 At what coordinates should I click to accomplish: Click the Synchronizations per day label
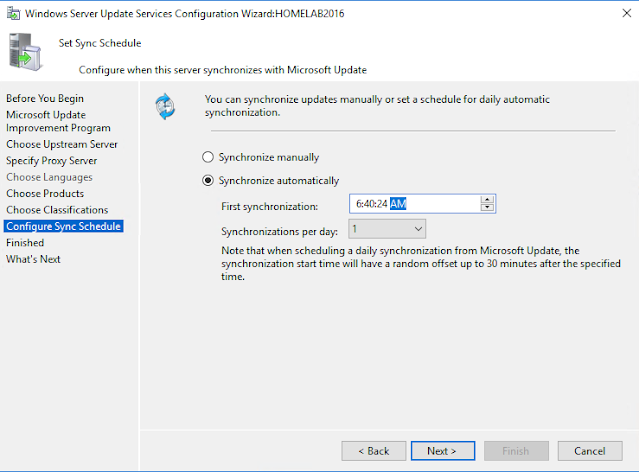pyautogui.click(x=280, y=232)
